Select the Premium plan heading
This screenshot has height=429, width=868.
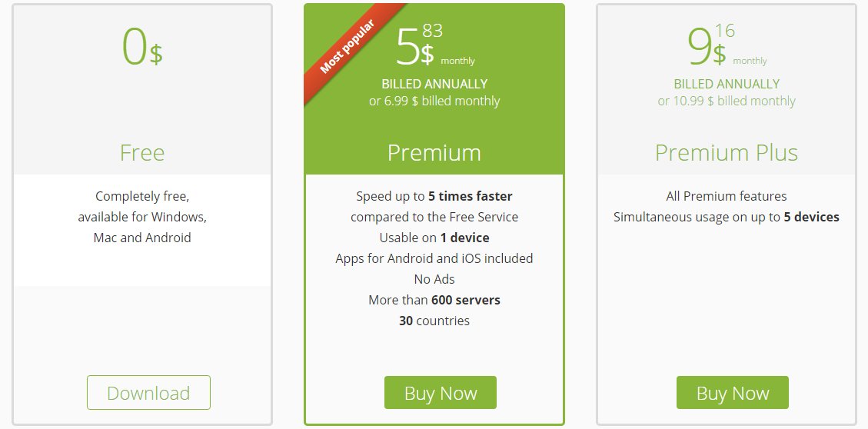pos(434,152)
